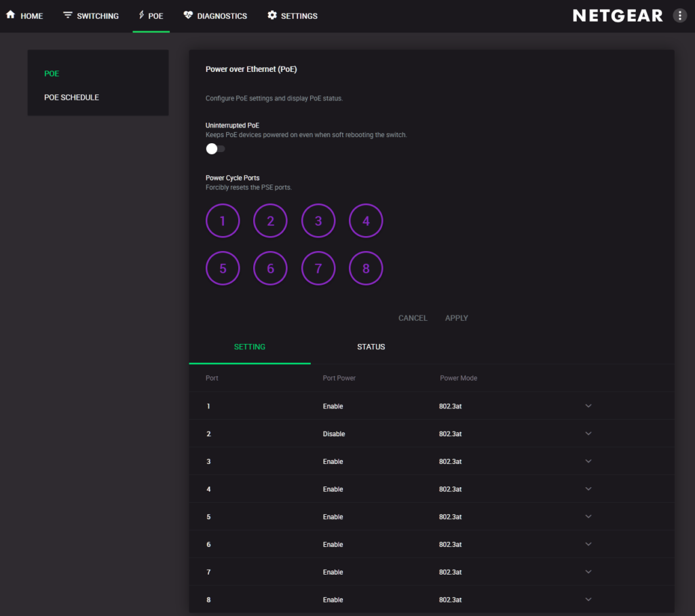Expand port 1 row chevron
The width and height of the screenshot is (695, 616).
coord(588,406)
